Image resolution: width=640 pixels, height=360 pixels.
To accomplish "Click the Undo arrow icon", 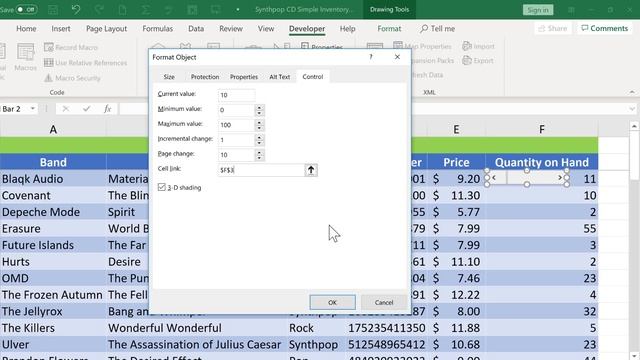I will [76, 9].
